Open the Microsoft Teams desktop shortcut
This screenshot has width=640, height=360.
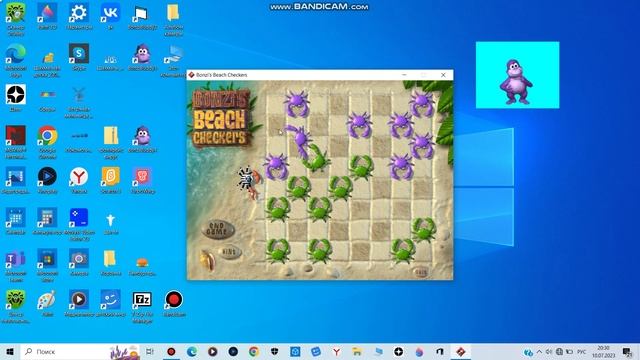pyautogui.click(x=16, y=259)
